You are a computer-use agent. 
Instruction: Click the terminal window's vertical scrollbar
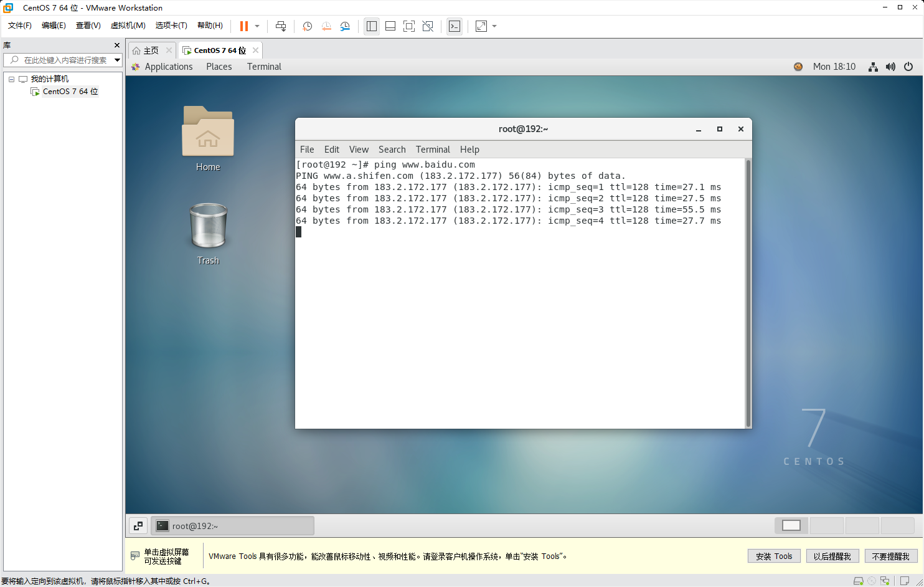click(x=748, y=293)
